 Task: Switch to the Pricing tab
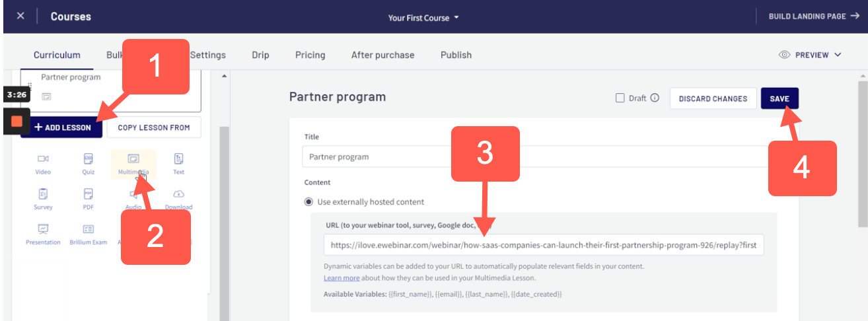(310, 55)
